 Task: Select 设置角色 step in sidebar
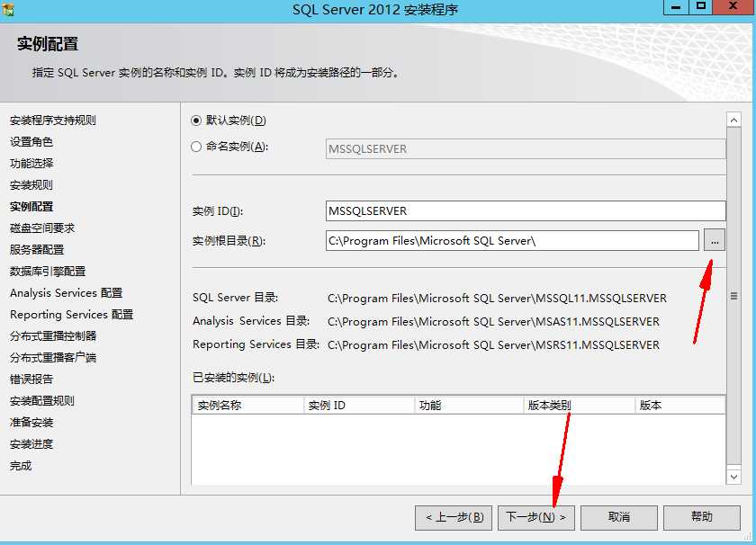(31, 142)
